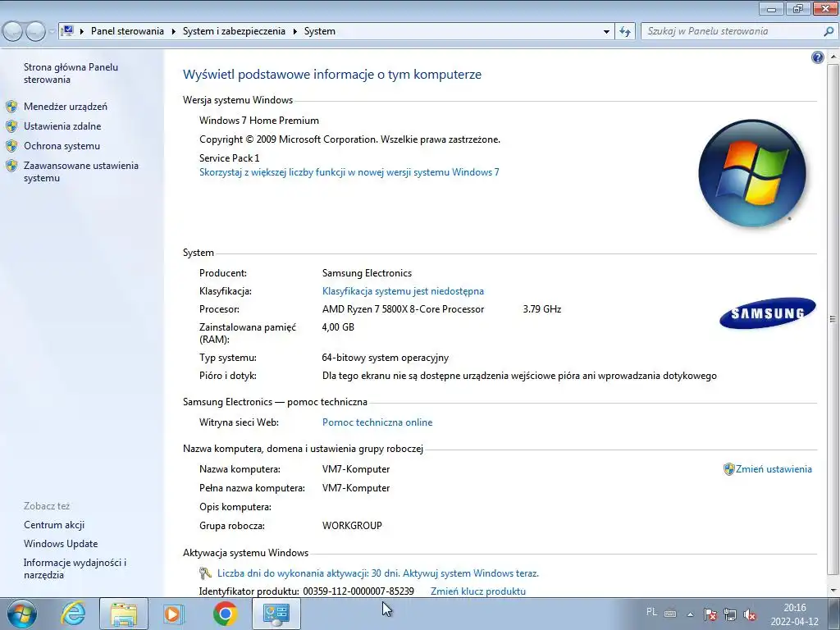Launch Internet Explorer from taskbar

point(73,614)
